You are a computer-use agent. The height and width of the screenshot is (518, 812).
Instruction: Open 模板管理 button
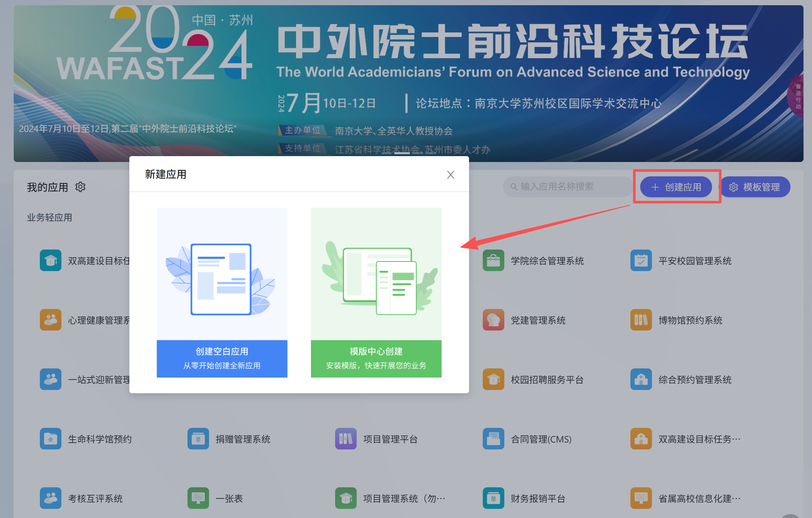pos(755,187)
